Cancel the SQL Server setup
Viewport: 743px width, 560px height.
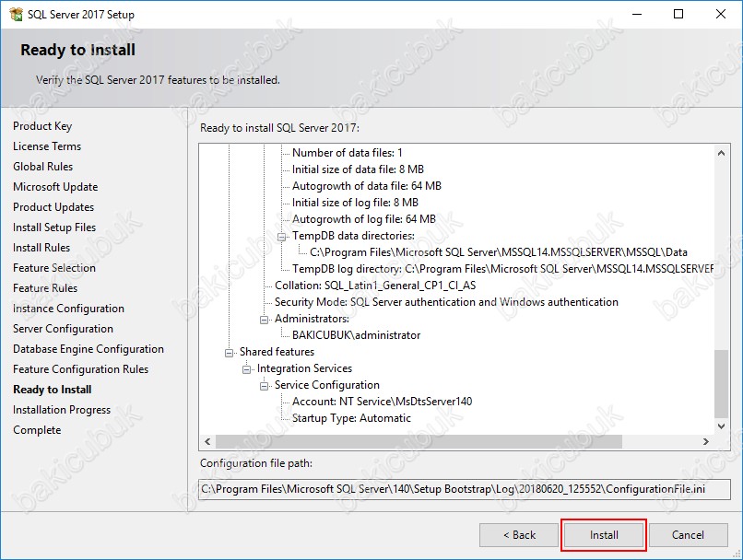(x=688, y=535)
